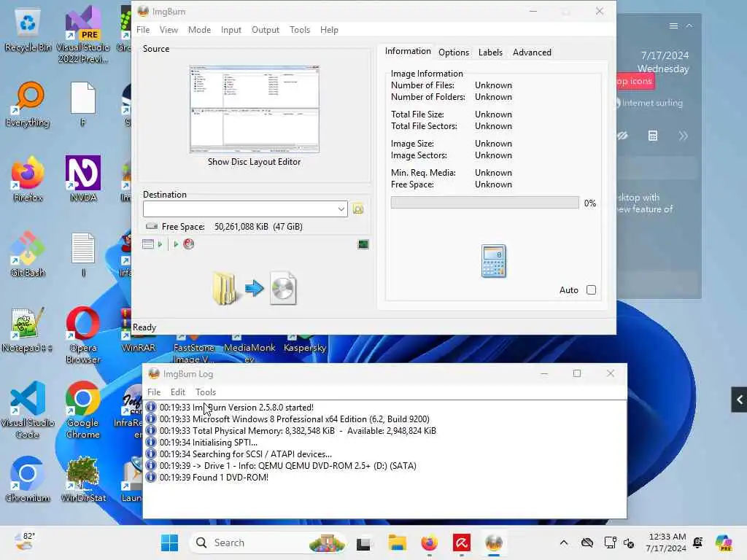
Task: Open the Help menu in ImgBurn
Action: 329,29
